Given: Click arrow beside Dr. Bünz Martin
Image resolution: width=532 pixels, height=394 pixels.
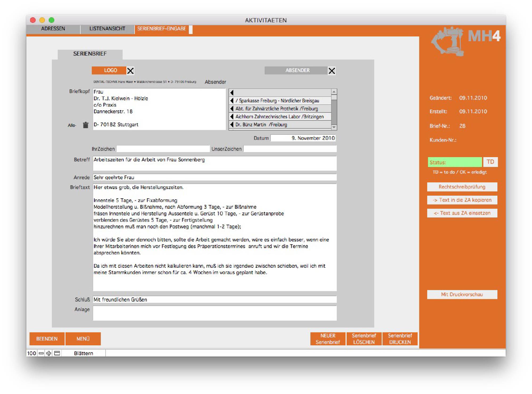Looking at the screenshot, I should [232, 124].
